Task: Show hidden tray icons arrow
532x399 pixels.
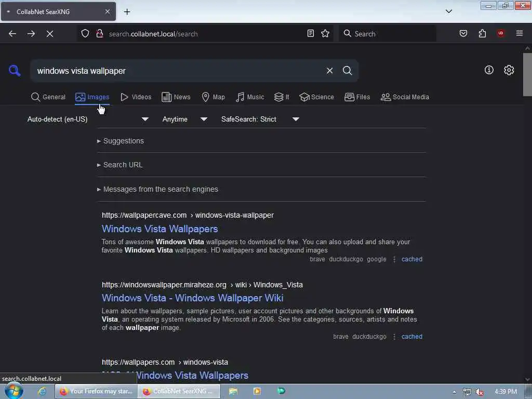Action: coord(454,392)
